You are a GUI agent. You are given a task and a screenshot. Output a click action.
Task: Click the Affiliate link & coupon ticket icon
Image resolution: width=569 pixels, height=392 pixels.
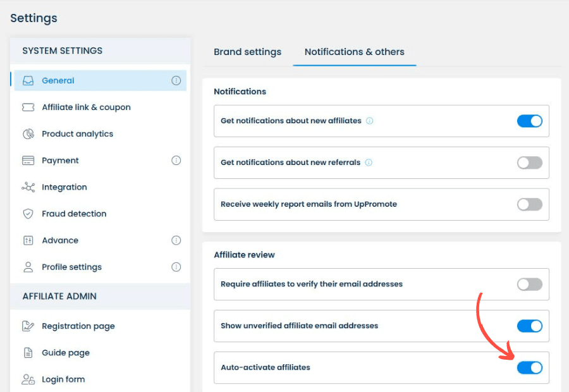(x=28, y=107)
